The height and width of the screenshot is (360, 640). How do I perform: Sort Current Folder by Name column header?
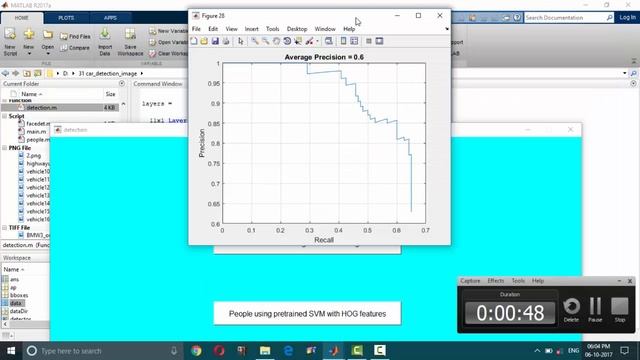coord(31,94)
